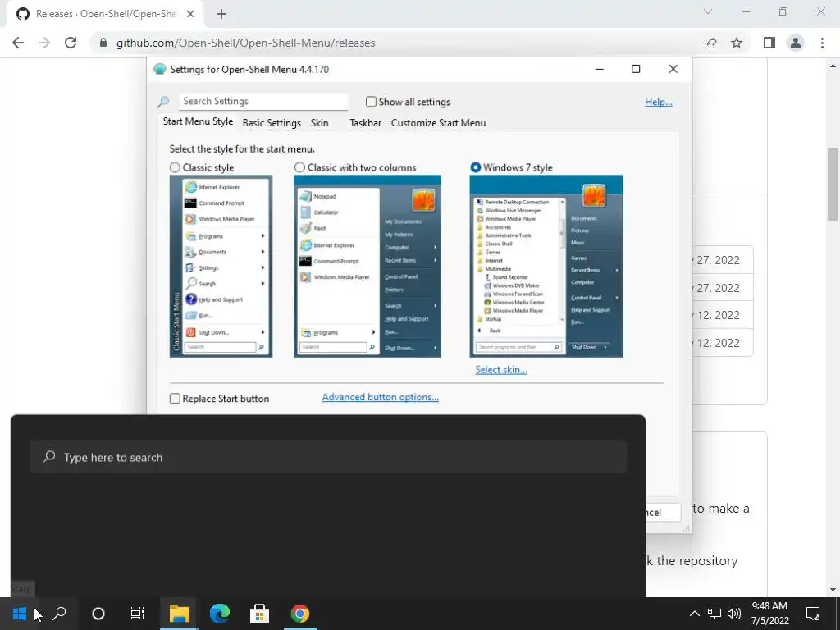The image size is (840, 630).
Task: Enable Replace Start button checkbox
Action: click(x=175, y=399)
